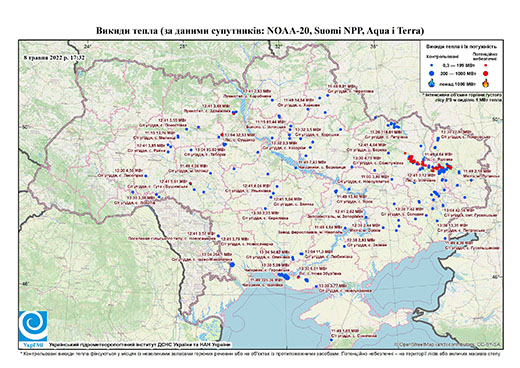The width and height of the screenshot is (520, 368).
Task: Click the 36° longitude label
Action: click(373, 46)
